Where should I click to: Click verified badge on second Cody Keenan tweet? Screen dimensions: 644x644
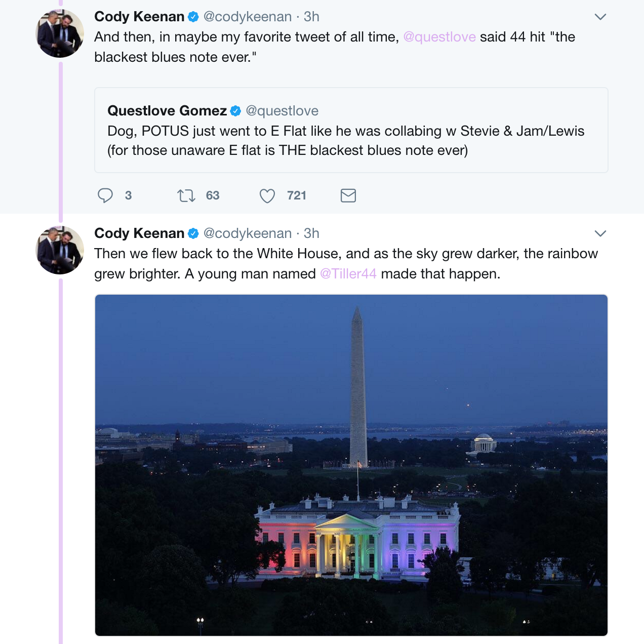coord(193,233)
